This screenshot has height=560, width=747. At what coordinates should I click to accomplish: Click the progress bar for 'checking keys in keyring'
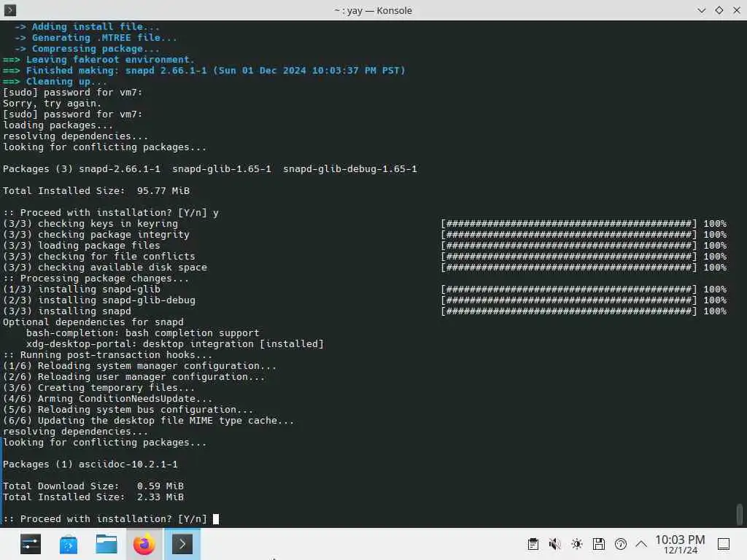(x=568, y=223)
